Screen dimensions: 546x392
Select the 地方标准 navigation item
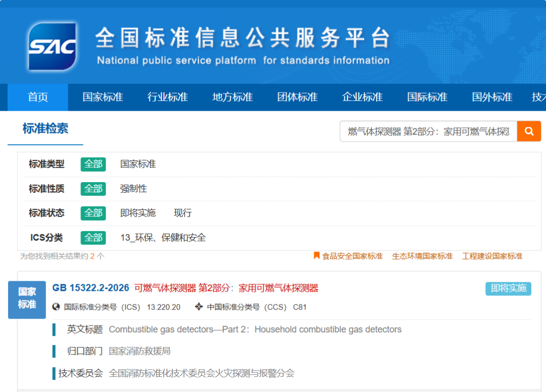[x=233, y=97]
